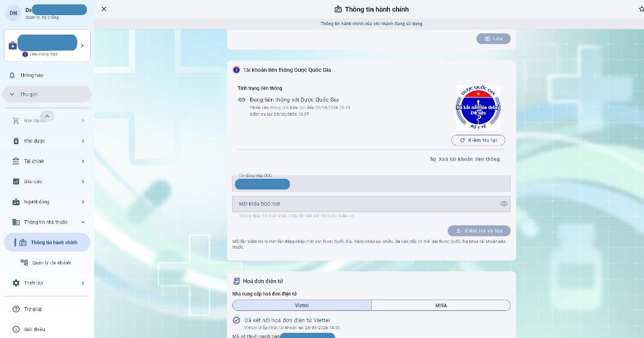The height and width of the screenshot is (338, 644).
Task: Click the Giới thiệu info icon
Action: 16,329
